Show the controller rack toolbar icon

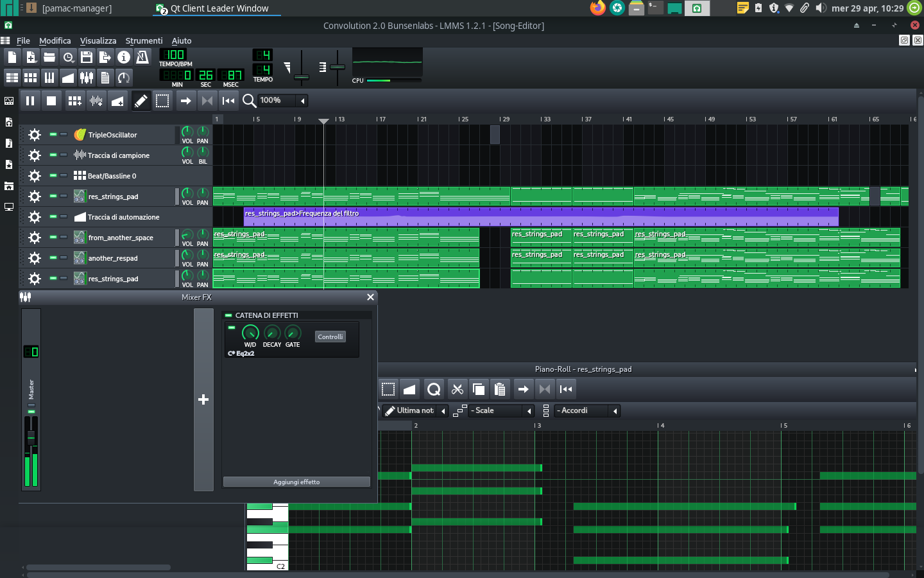(x=124, y=78)
